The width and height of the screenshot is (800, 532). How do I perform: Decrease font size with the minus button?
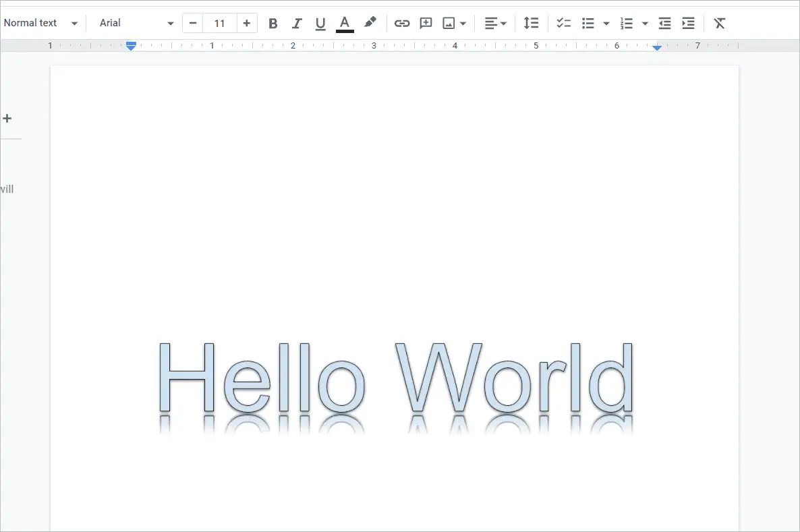click(192, 22)
